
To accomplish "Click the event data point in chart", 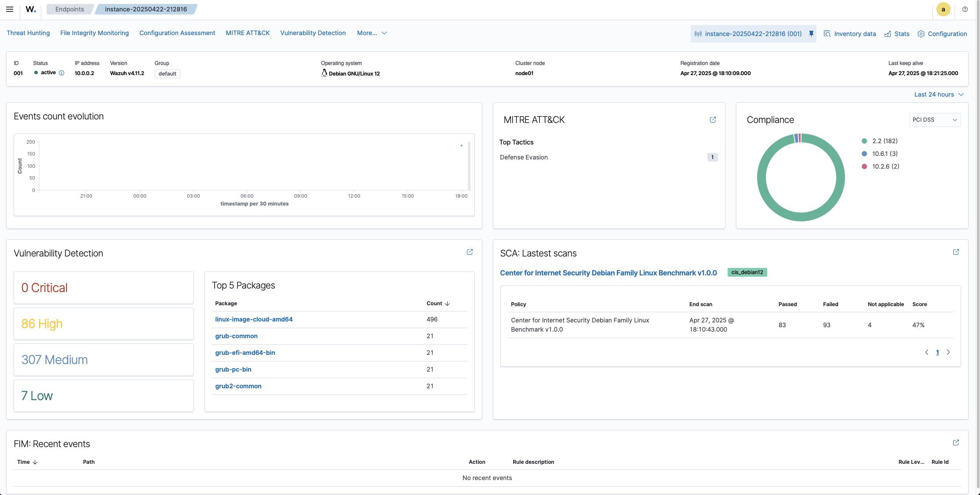I will [461, 145].
